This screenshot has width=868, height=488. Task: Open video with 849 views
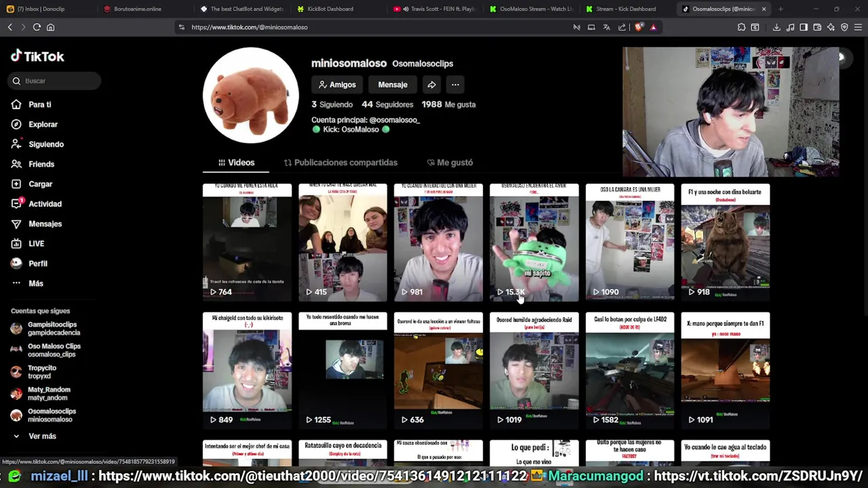coord(247,370)
